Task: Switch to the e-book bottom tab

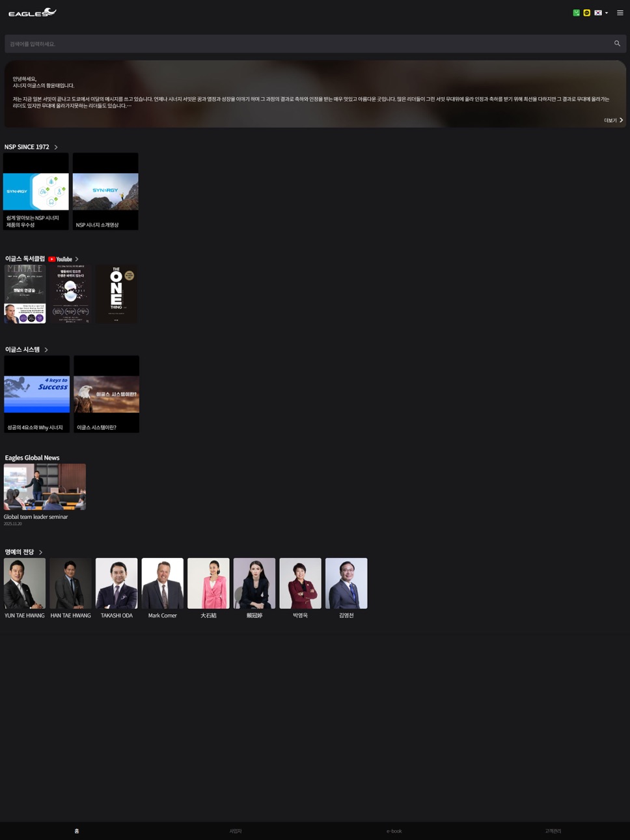Action: 394,831
